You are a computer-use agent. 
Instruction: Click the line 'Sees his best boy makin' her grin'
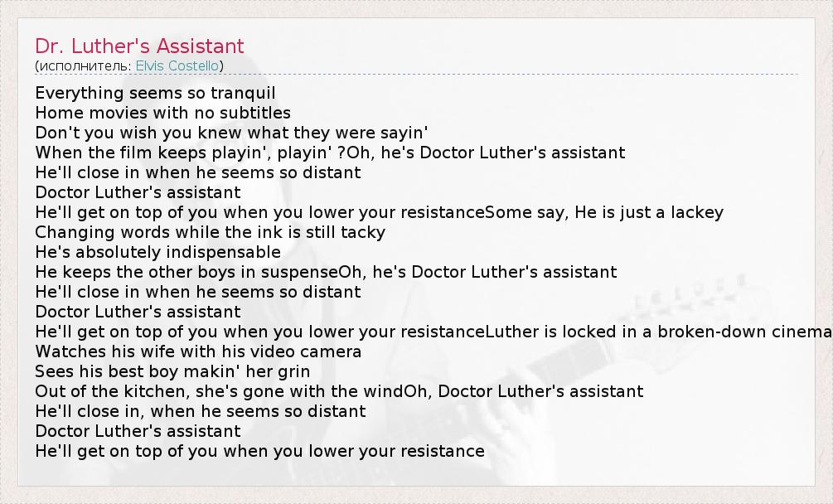point(172,371)
